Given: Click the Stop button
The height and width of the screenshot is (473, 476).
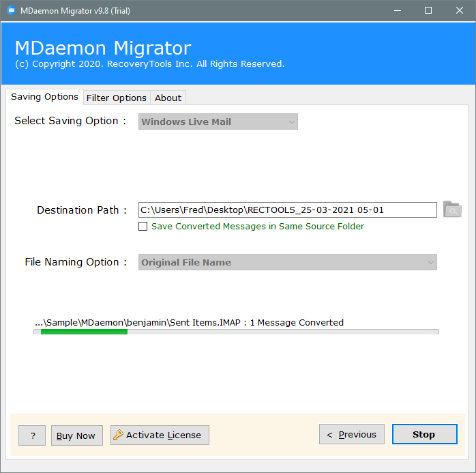Looking at the screenshot, I should [x=424, y=434].
